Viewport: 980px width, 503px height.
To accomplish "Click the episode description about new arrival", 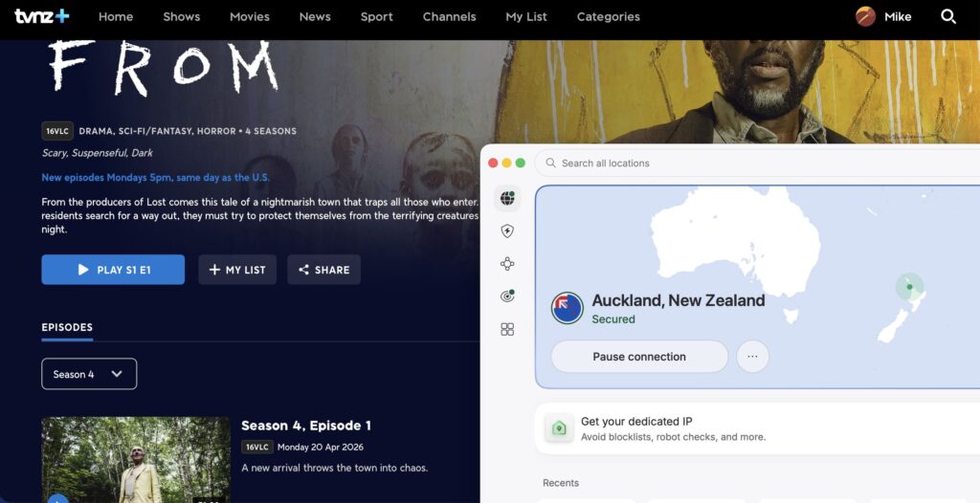I will [x=334, y=468].
